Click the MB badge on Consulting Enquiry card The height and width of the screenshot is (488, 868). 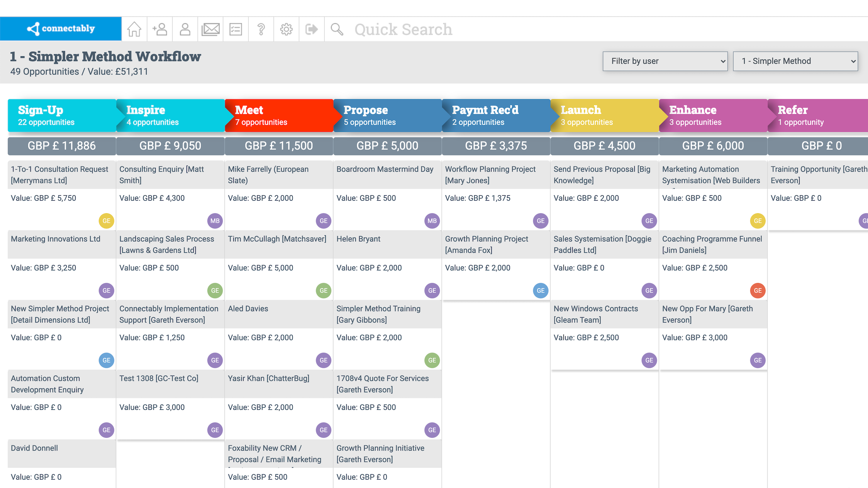coord(215,221)
